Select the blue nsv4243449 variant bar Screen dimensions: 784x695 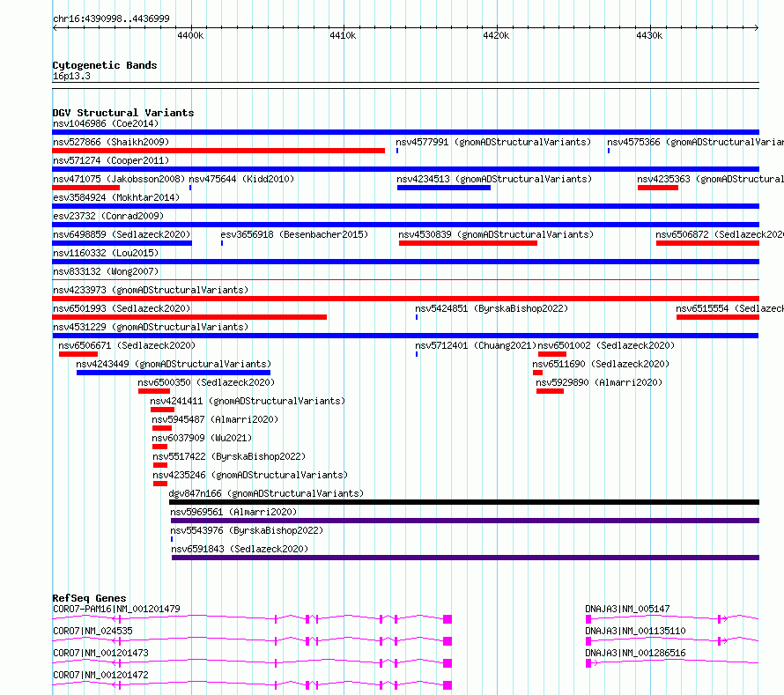click(x=174, y=373)
